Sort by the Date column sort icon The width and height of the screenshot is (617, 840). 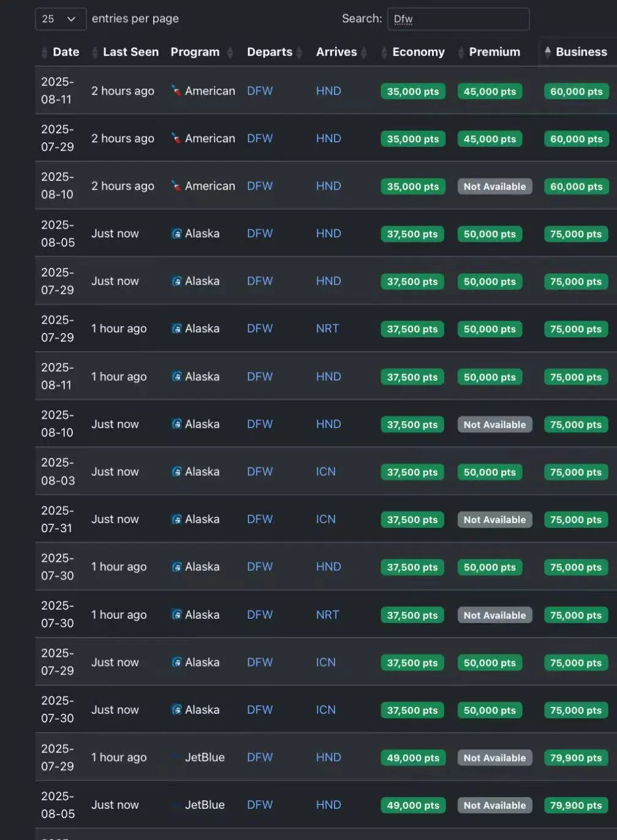tap(44, 53)
